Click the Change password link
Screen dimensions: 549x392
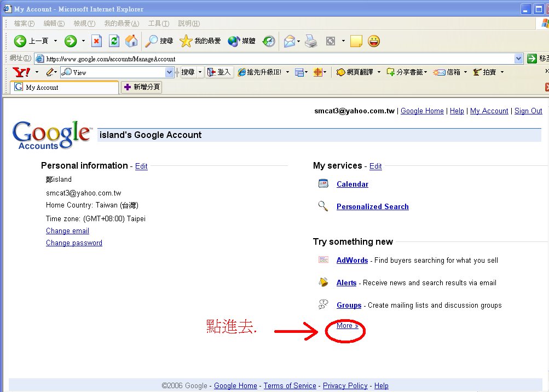[x=74, y=243]
